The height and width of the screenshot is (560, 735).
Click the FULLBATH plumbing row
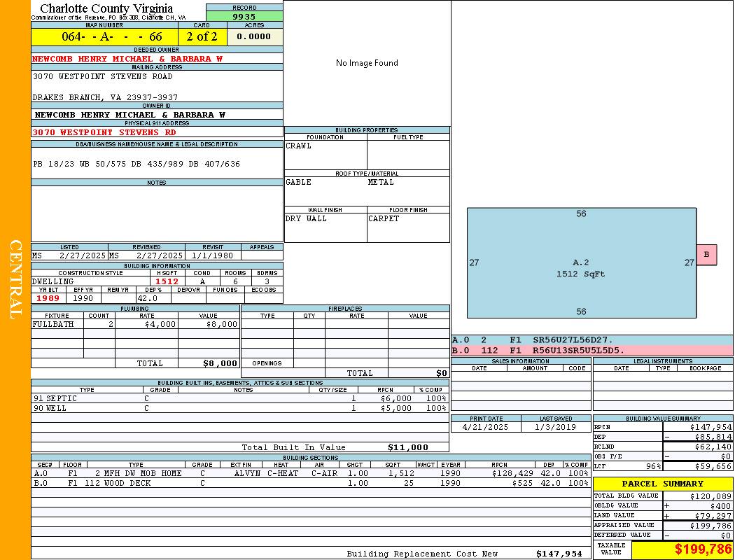tap(135, 324)
